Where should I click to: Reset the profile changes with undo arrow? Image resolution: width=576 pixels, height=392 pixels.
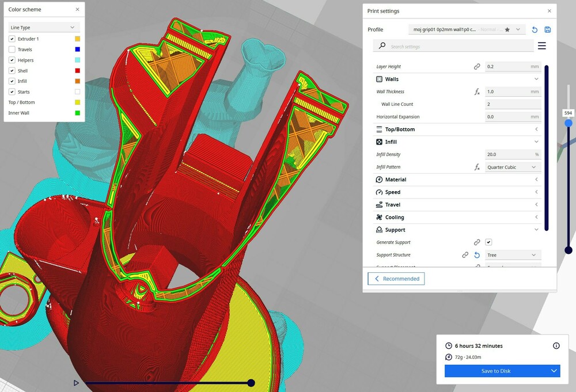535,30
